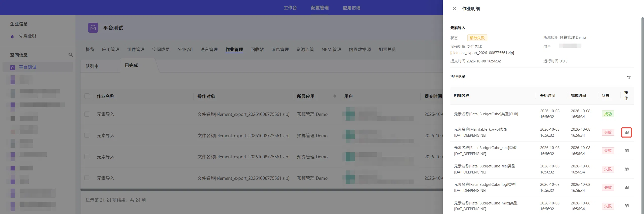
Task: Open the 空间成员 tab
Action: pos(161,50)
